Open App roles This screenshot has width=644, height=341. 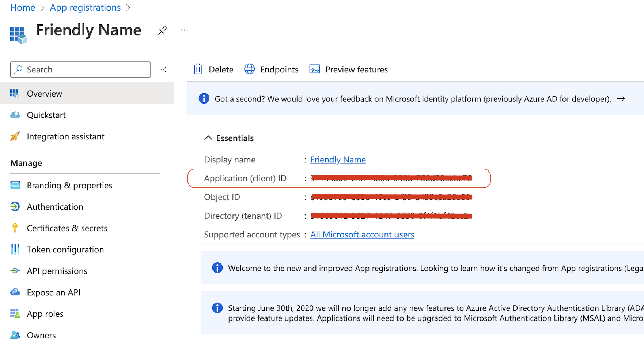pyautogui.click(x=45, y=314)
